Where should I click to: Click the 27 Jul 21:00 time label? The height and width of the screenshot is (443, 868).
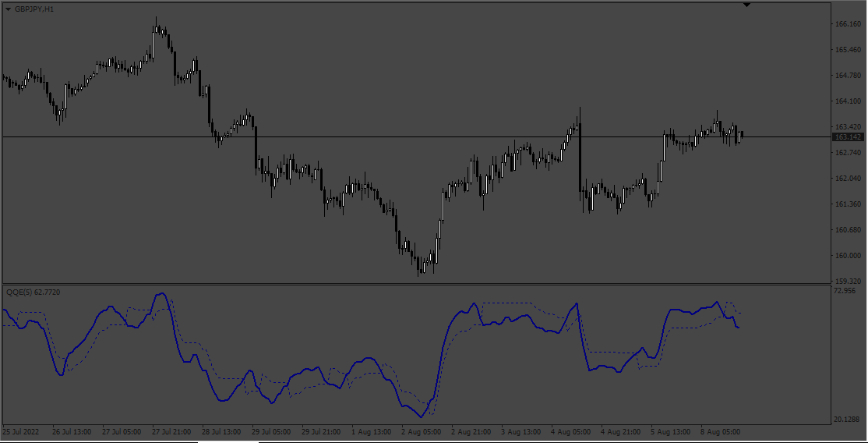[x=171, y=431]
